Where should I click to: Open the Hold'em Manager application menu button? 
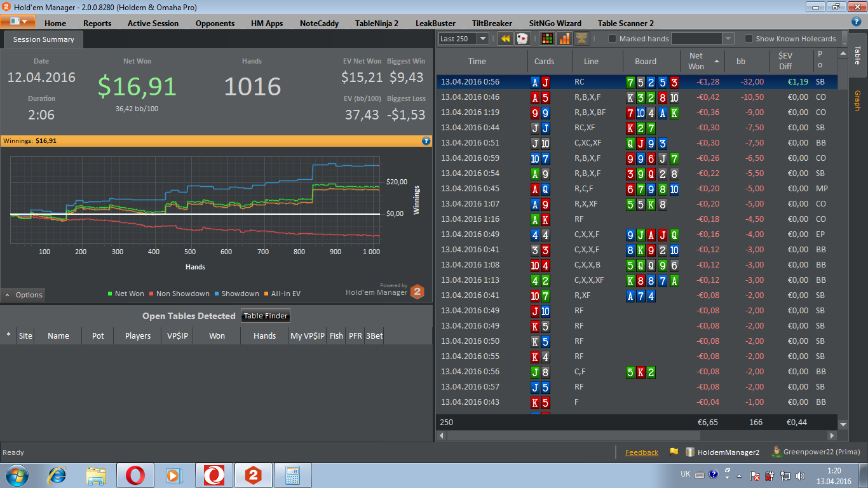tap(18, 21)
